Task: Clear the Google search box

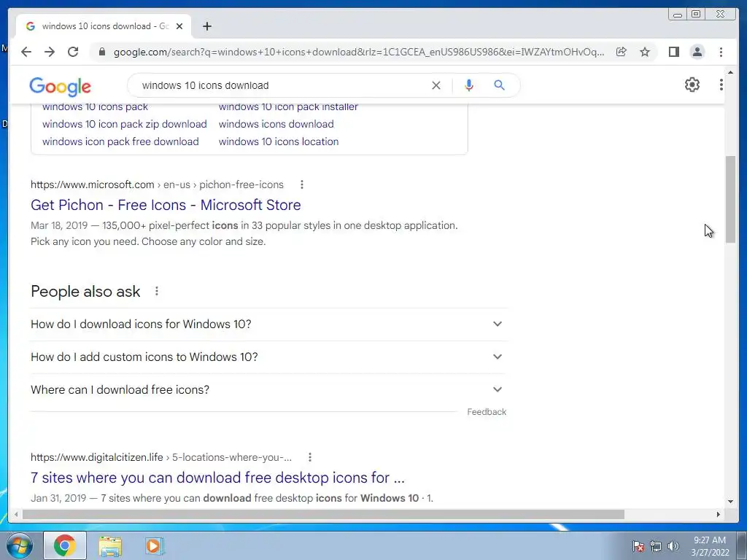Action: (x=436, y=85)
